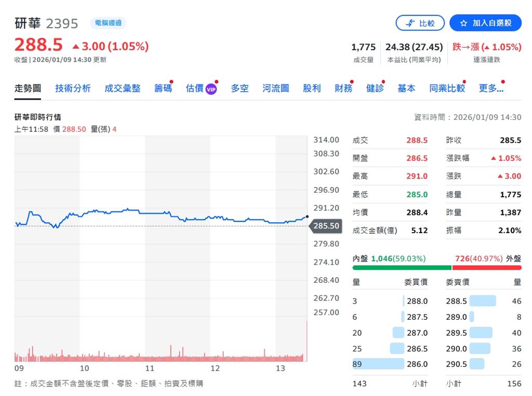Click the 285.50 price label on chart

pos(326,226)
